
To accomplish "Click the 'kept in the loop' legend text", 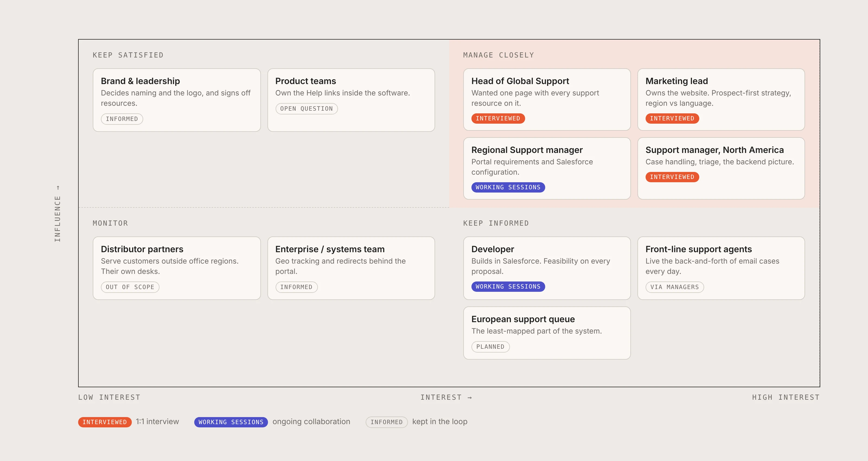I will [x=440, y=422].
